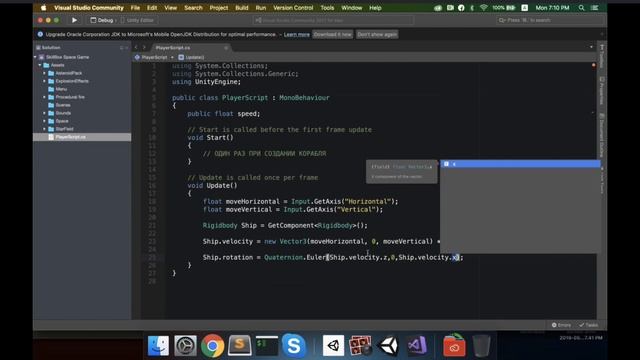Open the Unity Editor target selector
The height and width of the screenshot is (360, 640).
tap(138, 20)
